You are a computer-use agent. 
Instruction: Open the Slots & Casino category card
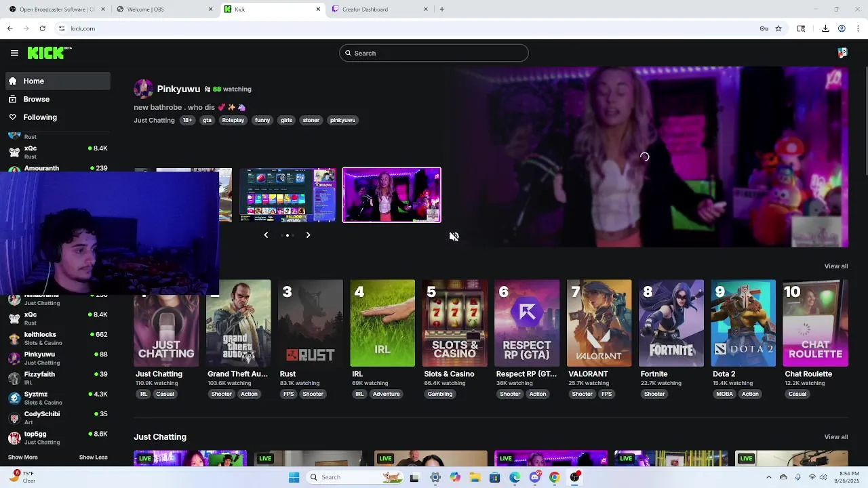455,323
